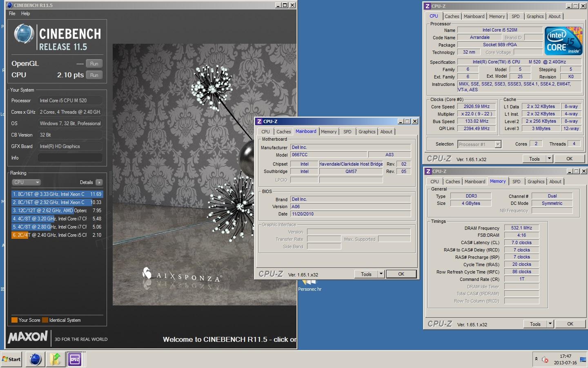Open Mainboard tab in top CPU-Z CPU window
588x368 pixels.
pyautogui.click(x=474, y=16)
